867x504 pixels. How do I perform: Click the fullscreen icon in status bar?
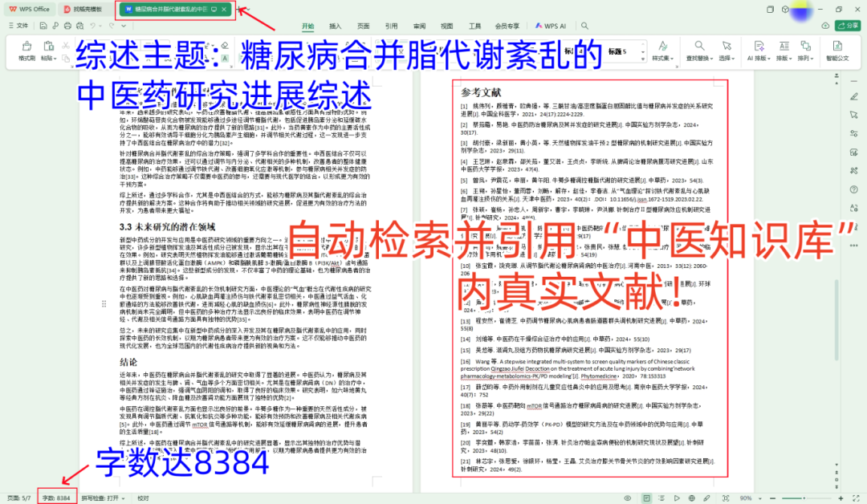tap(856, 498)
